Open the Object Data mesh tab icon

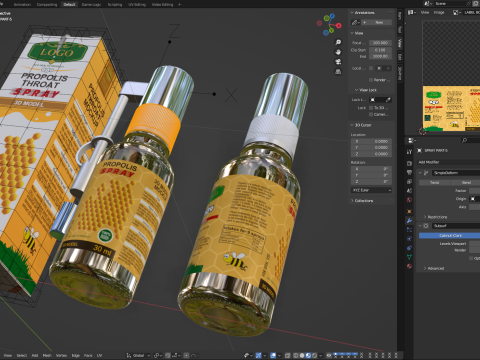(409, 257)
